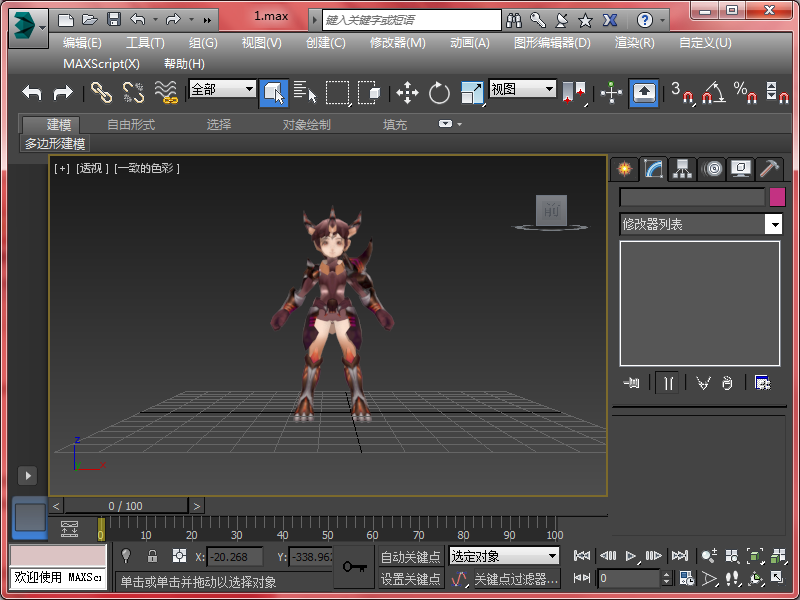Toggle Angle Snap
Screen dimensions: 800x600
(x=713, y=93)
